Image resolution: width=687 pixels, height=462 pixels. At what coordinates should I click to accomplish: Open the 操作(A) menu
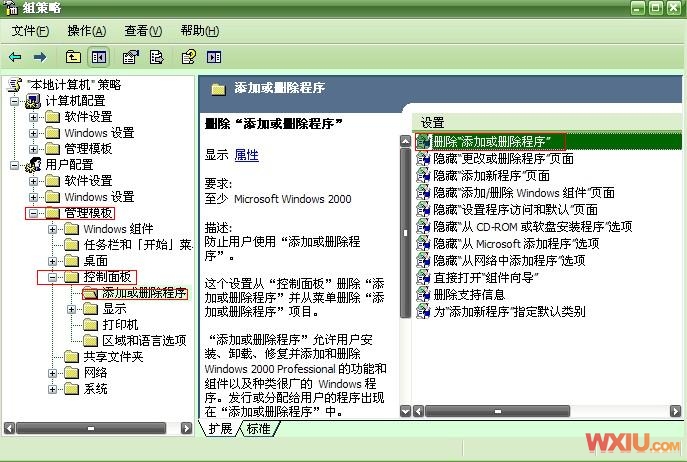86,31
